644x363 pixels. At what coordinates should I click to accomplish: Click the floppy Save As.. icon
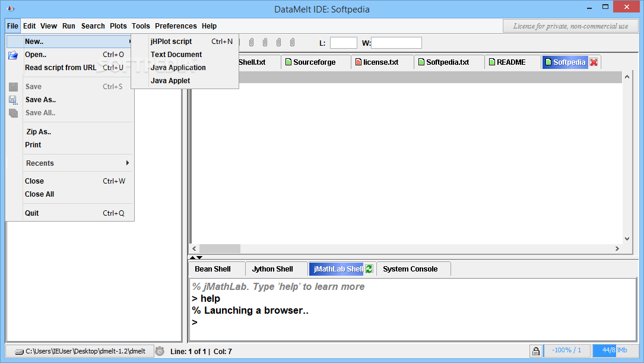(x=13, y=100)
